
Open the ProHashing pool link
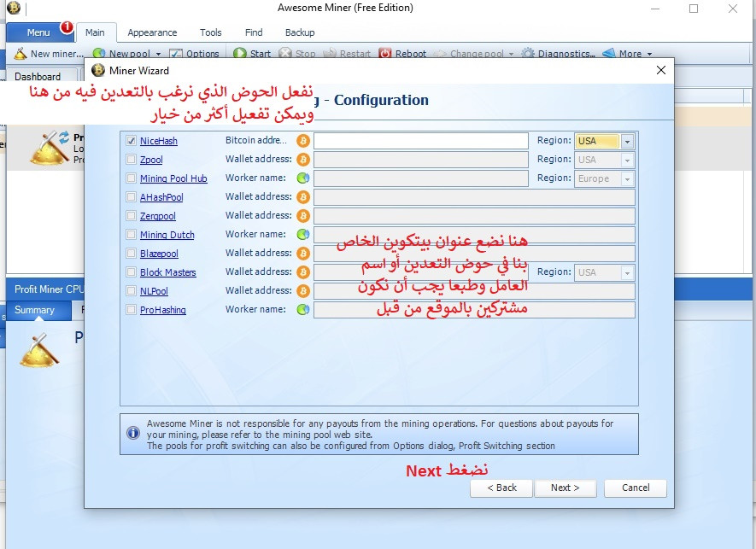coord(163,310)
